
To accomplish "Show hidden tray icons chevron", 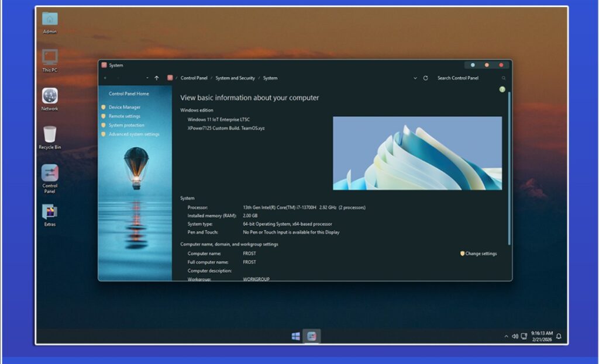I will (506, 337).
